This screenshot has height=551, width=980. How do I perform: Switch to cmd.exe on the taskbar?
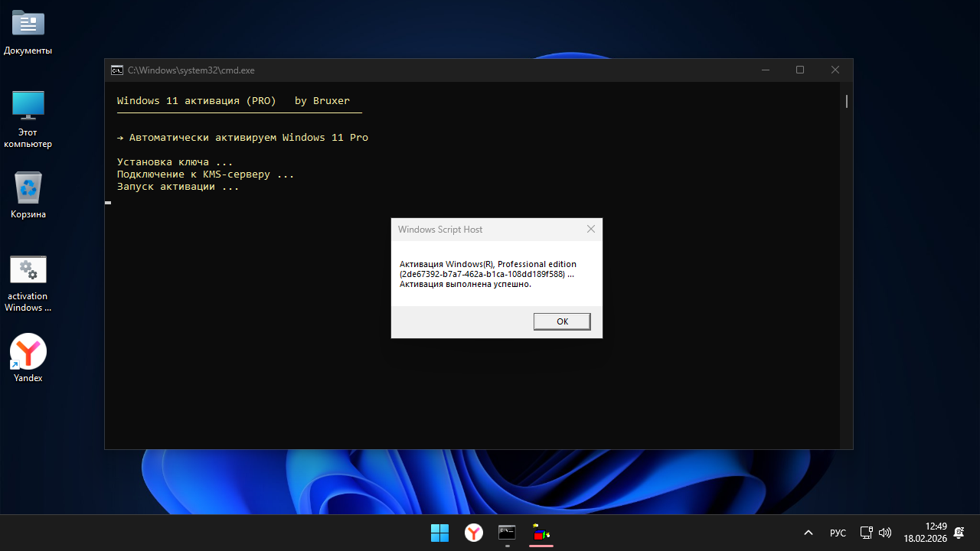(x=507, y=533)
